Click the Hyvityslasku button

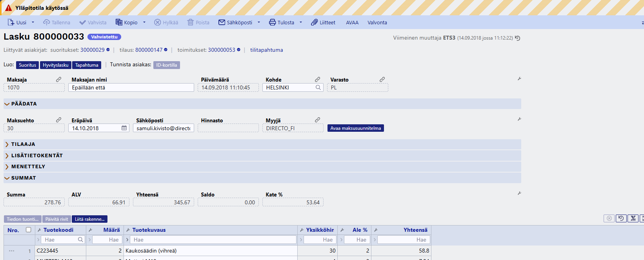55,65
